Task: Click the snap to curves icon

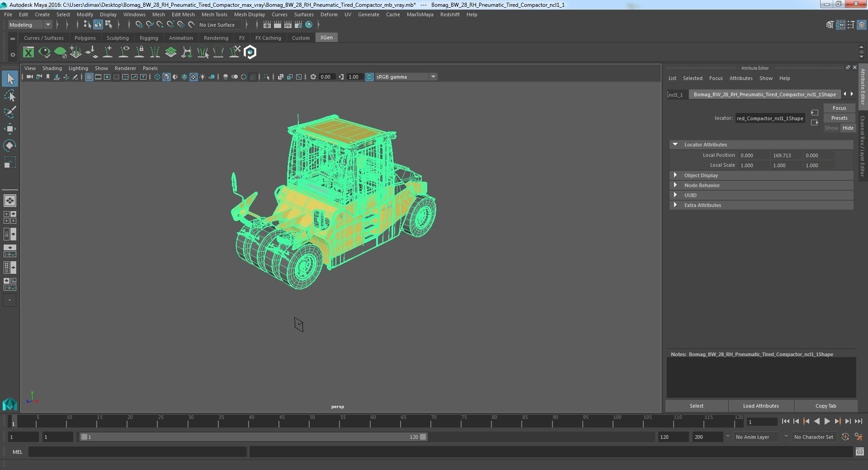Action: click(149, 25)
